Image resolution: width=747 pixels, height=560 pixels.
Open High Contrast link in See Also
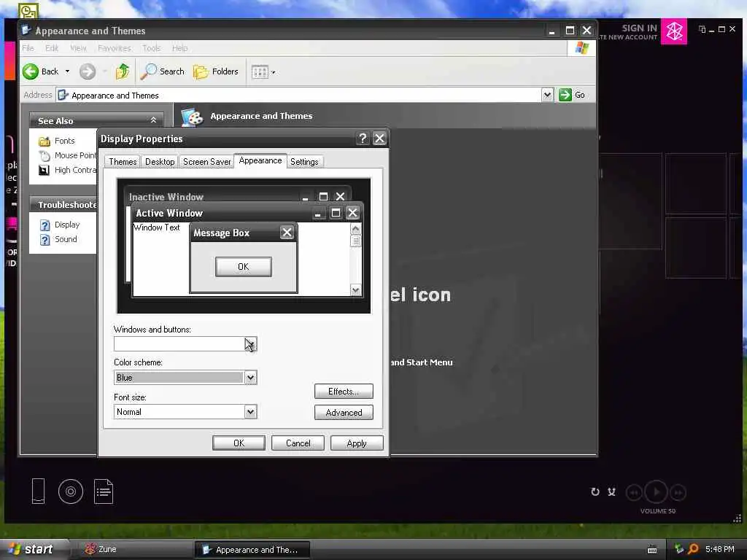pyautogui.click(x=68, y=170)
